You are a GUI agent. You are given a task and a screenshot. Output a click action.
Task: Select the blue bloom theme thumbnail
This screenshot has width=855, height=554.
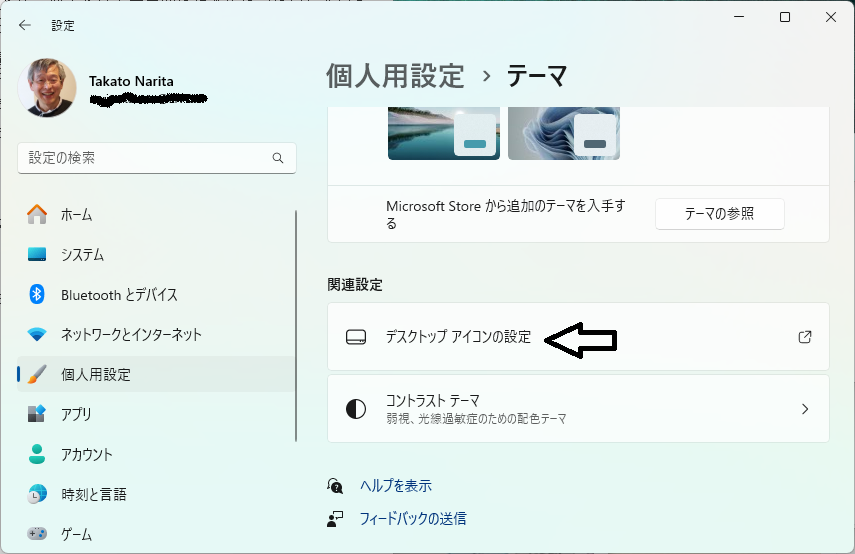click(x=563, y=131)
